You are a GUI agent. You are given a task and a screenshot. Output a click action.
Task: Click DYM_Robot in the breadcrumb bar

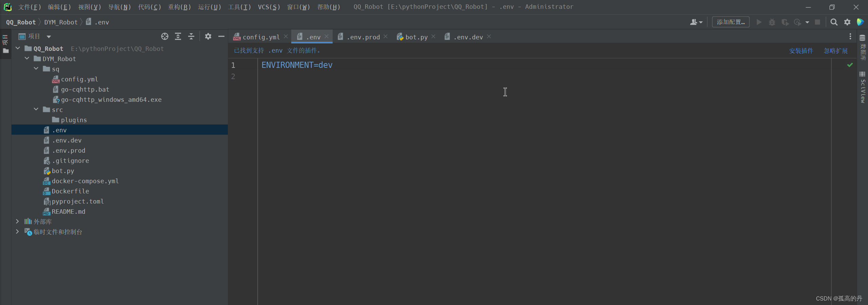pyautogui.click(x=61, y=22)
